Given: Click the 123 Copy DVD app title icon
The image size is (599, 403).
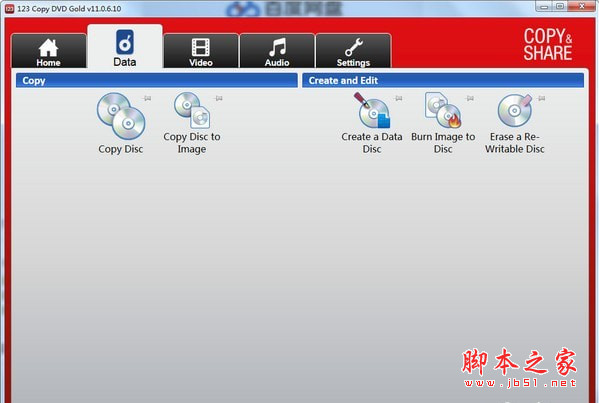Looking at the screenshot, I should (10, 8).
